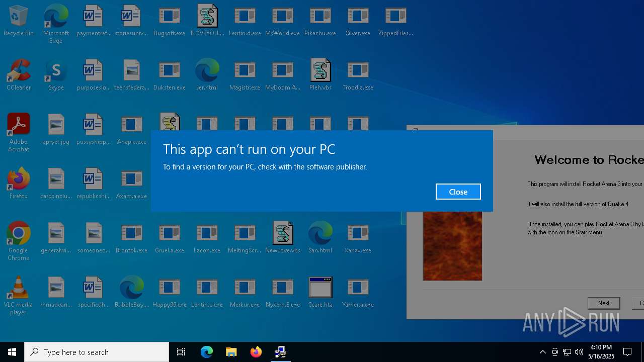Select the Bugsoft.exe file icon
644x362 pixels.
[170, 21]
